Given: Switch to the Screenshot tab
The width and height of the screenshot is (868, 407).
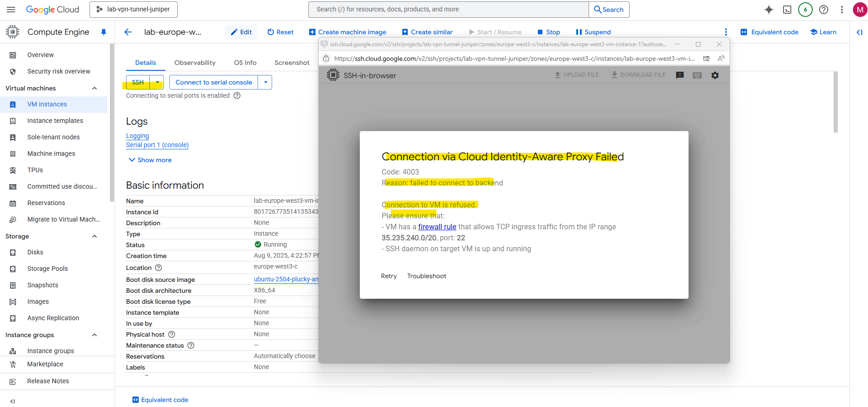Looking at the screenshot, I should pyautogui.click(x=292, y=63).
